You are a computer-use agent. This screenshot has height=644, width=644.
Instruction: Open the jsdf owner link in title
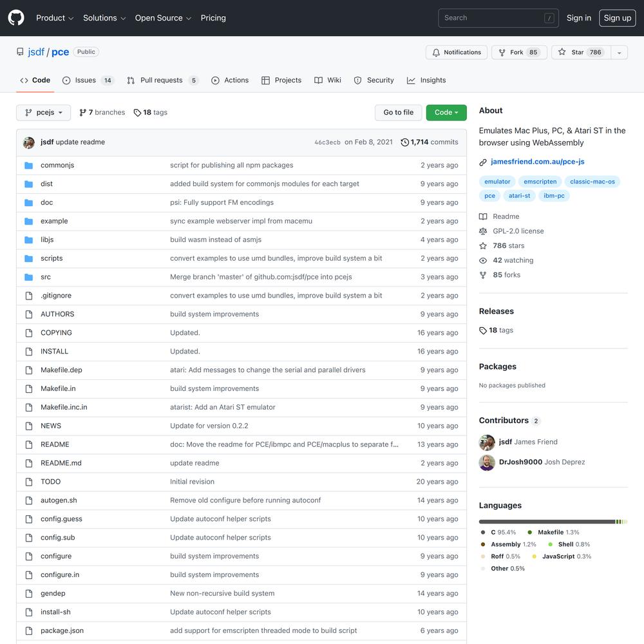click(36, 52)
